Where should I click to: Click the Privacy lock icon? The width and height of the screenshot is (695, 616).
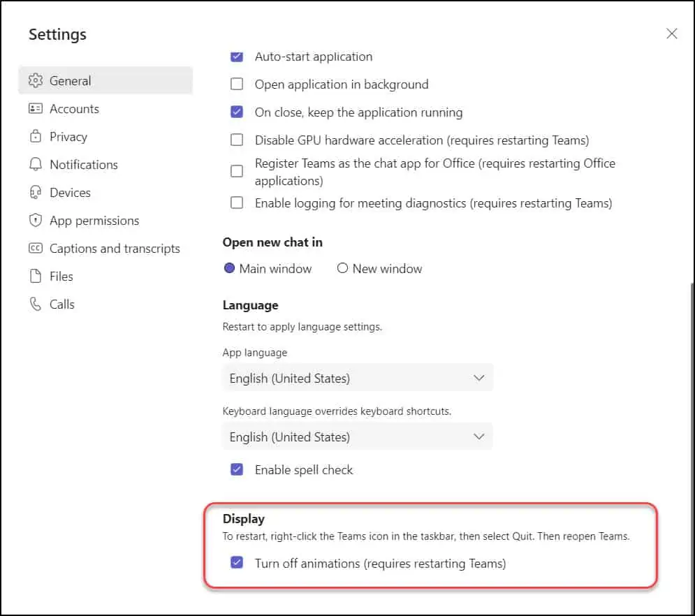point(36,137)
